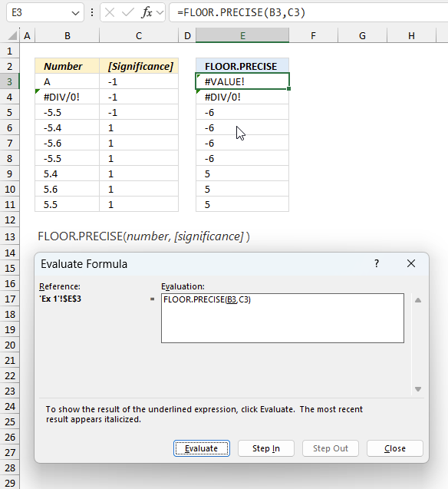Click inside the Evaluation text box
Screen dimensions: 448x489
(x=282, y=318)
